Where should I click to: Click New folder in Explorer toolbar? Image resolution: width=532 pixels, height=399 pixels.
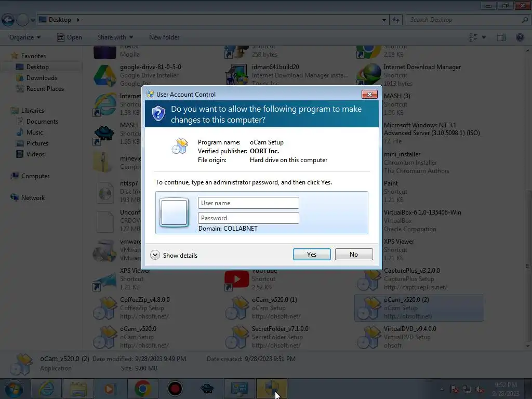coord(164,37)
